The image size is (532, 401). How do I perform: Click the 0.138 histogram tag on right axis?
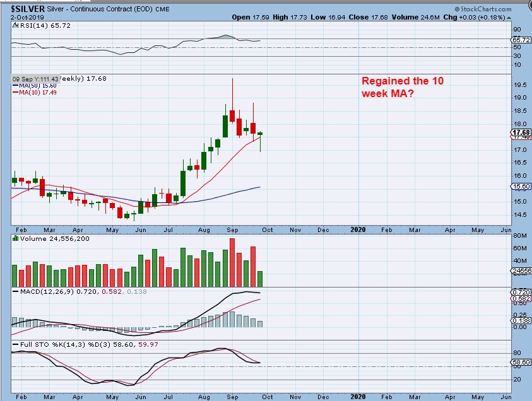(521, 321)
